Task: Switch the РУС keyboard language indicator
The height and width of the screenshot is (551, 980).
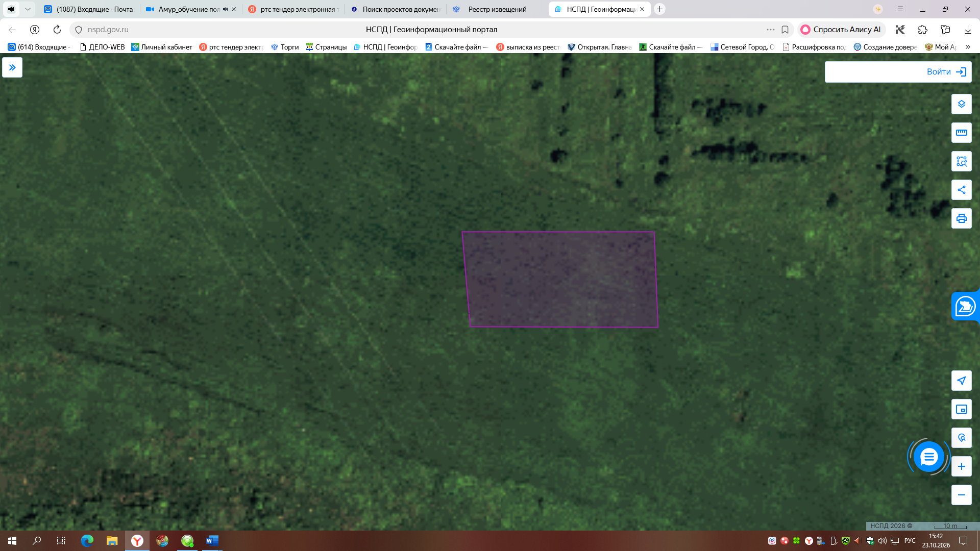Action: tap(910, 541)
